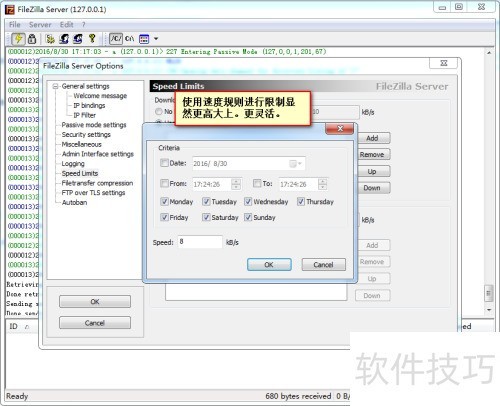Toggle the lightning-bolt server active icon
The width and height of the screenshot is (500, 406).
click(18, 39)
